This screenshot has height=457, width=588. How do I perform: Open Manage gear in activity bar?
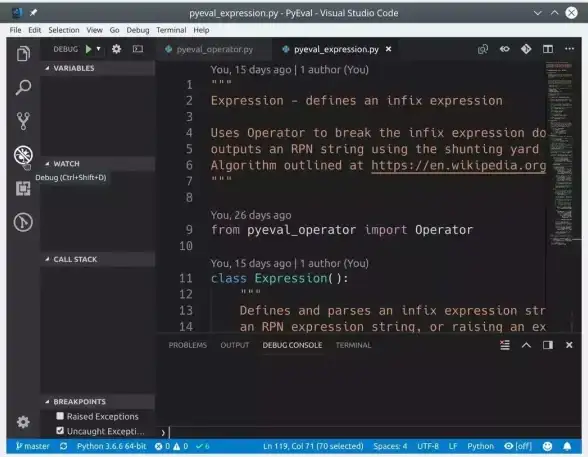[x=23, y=422]
